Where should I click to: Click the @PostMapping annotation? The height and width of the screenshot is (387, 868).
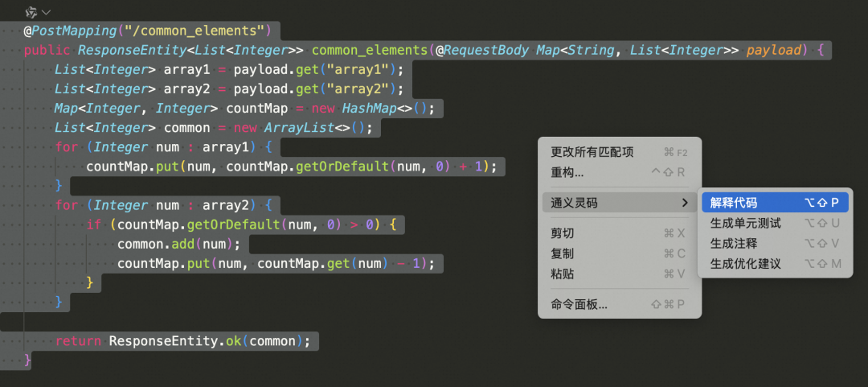click(72, 31)
